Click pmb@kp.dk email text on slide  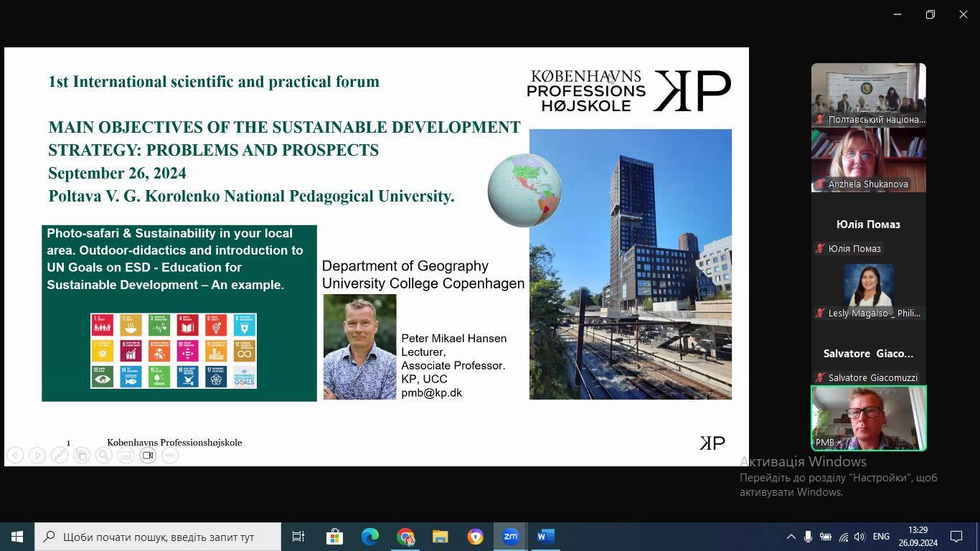431,392
